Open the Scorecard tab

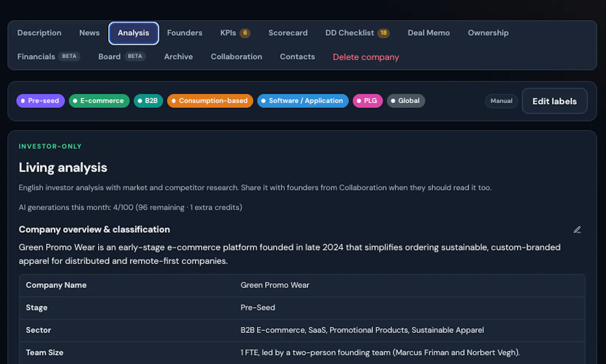[x=288, y=33]
